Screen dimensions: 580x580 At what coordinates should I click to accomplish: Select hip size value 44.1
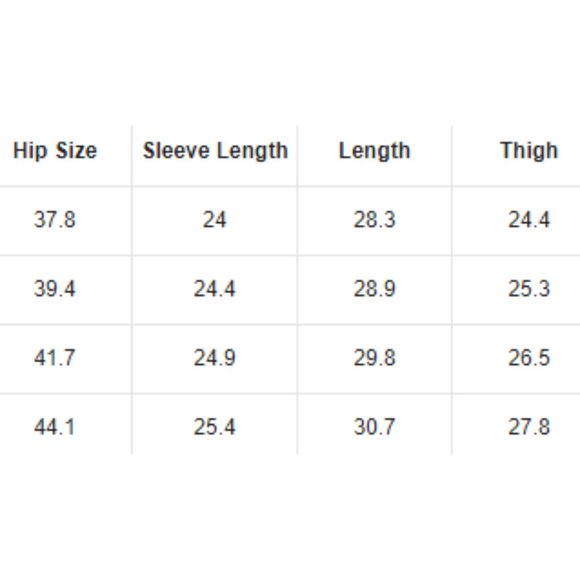pyautogui.click(x=55, y=427)
